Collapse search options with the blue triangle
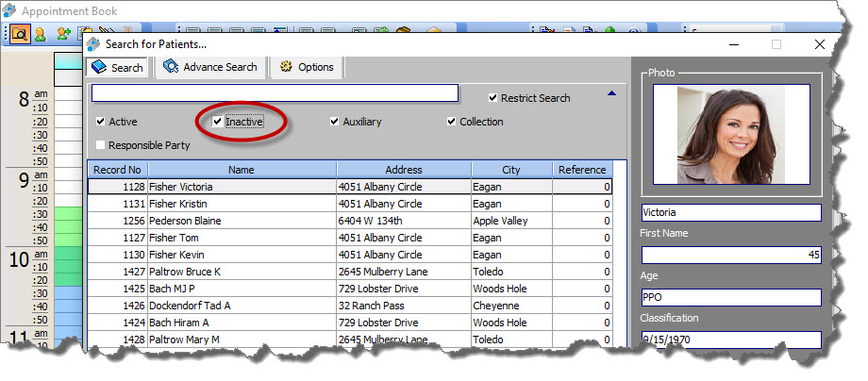Screen dimensions: 868x381 click(x=611, y=93)
